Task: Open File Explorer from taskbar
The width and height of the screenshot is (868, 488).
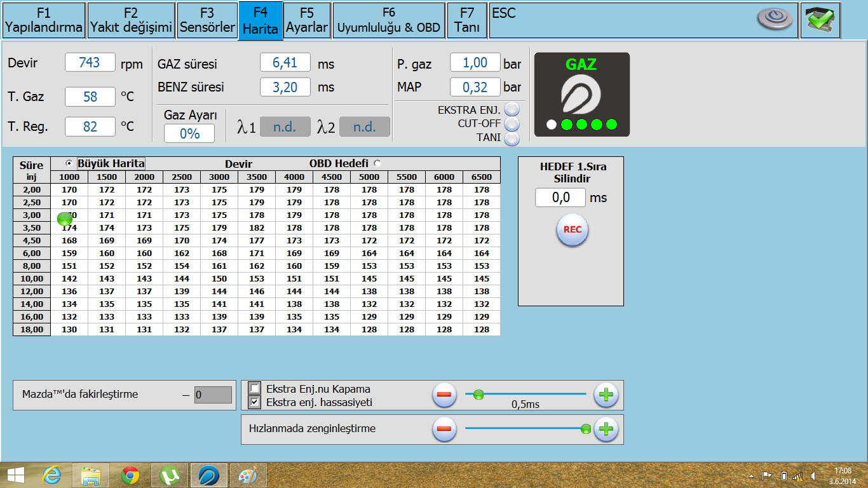Action: point(92,475)
